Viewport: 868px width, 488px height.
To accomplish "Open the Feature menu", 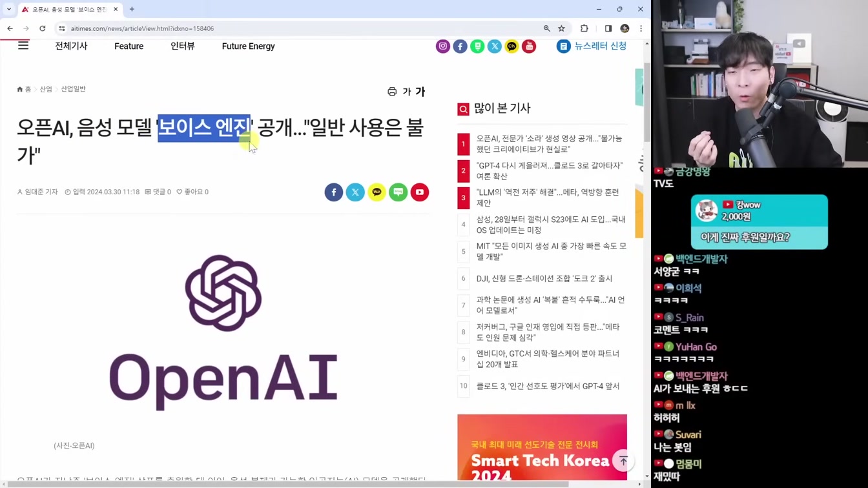I will 129,46.
